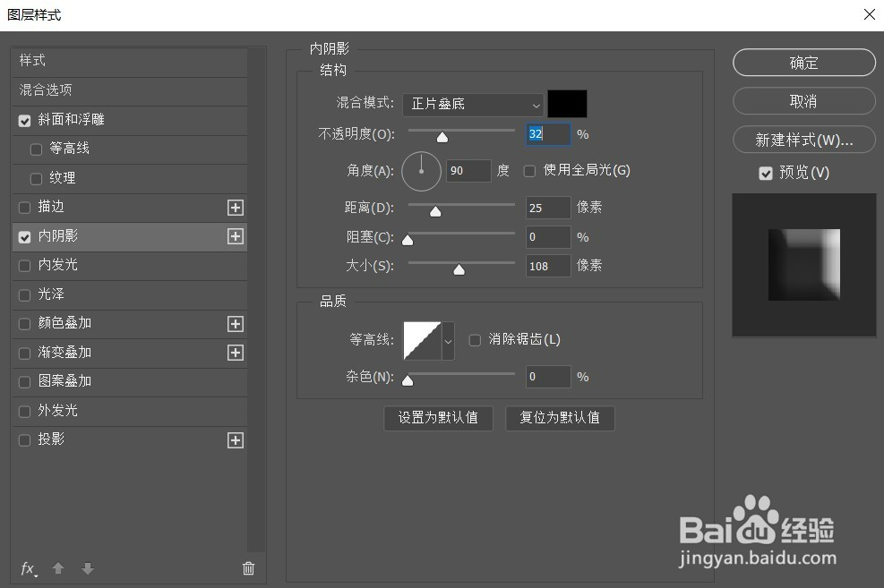The height and width of the screenshot is (588, 884).
Task: Open the 外发光 settings row
Action: click(130, 411)
